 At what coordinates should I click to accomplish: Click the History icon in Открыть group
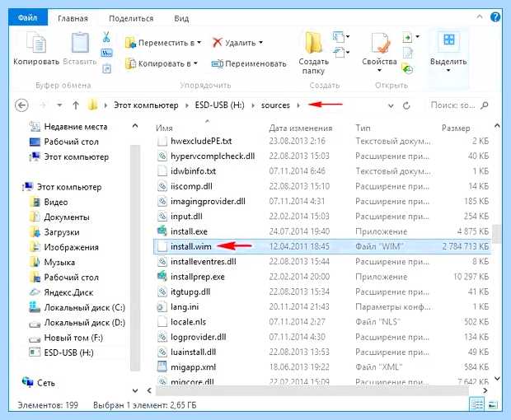click(408, 68)
